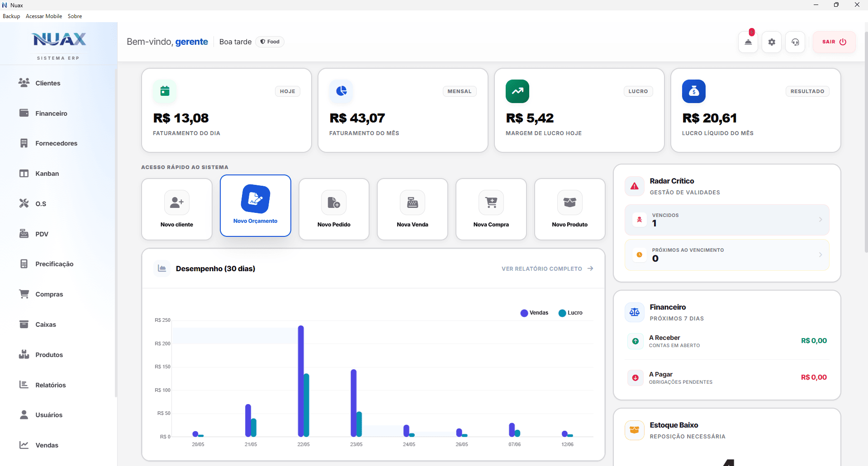
Task: Click the Desempenho chart icon
Action: pyautogui.click(x=162, y=268)
